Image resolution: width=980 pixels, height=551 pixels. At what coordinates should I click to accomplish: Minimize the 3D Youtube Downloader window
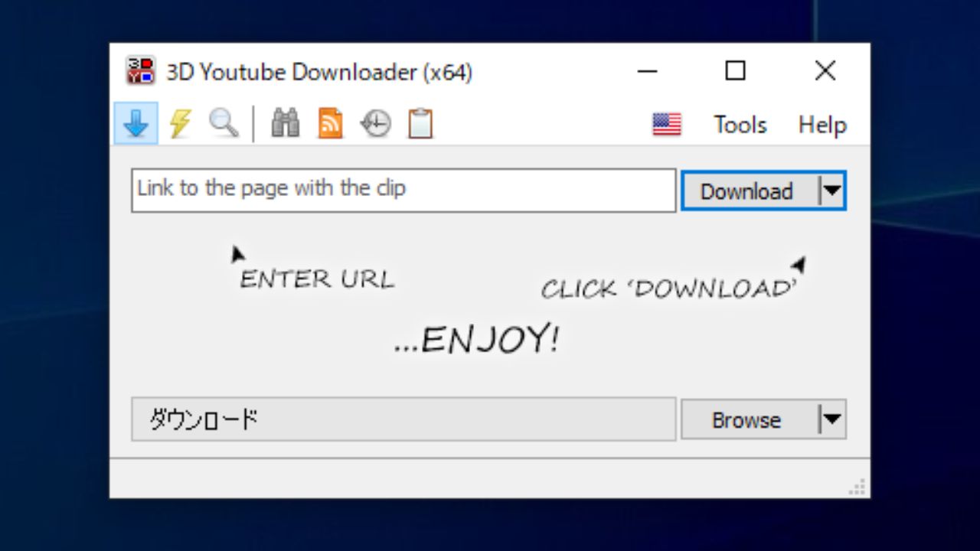648,71
